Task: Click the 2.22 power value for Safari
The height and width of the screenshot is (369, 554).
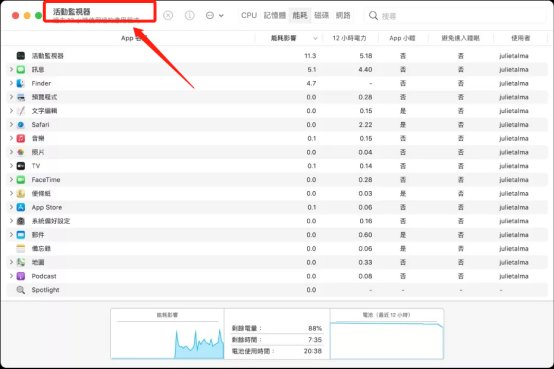Action: pyautogui.click(x=365, y=125)
